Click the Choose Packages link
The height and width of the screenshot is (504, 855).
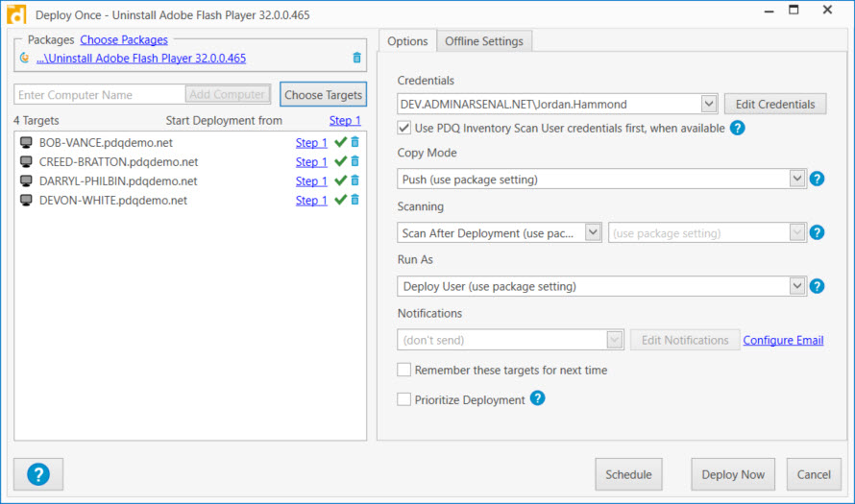(124, 39)
